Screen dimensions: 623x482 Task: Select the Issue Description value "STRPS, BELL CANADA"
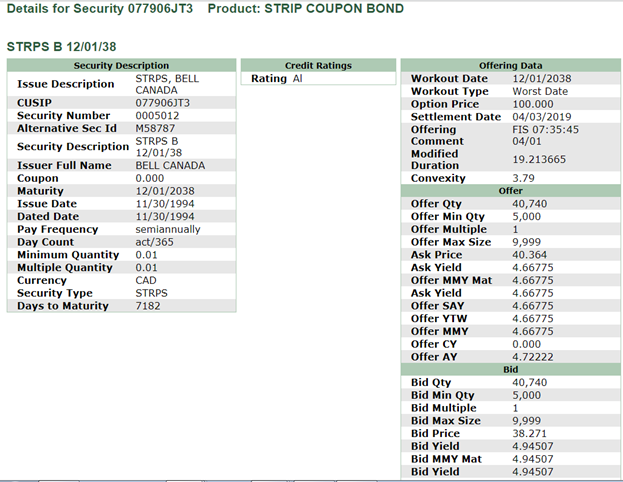(x=167, y=84)
